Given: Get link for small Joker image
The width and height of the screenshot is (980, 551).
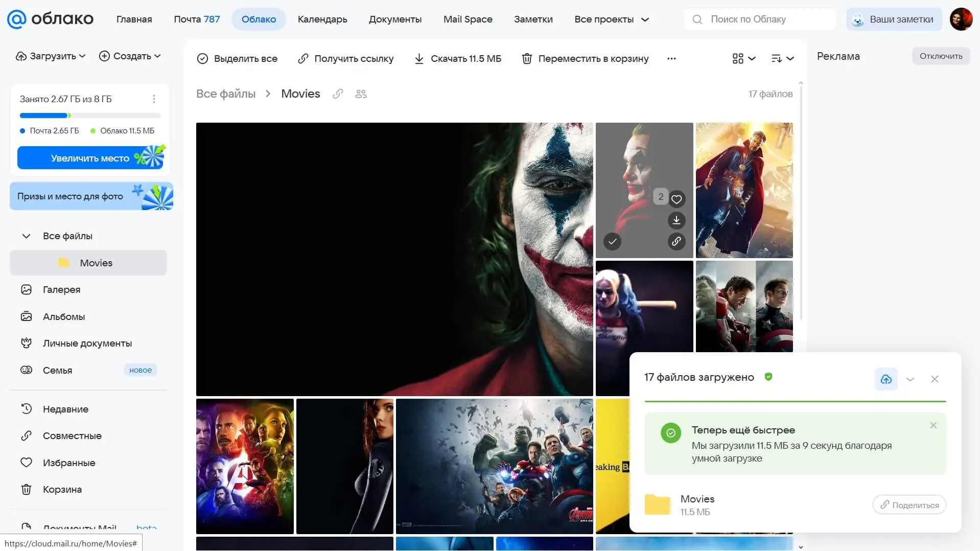Looking at the screenshot, I should pos(676,241).
